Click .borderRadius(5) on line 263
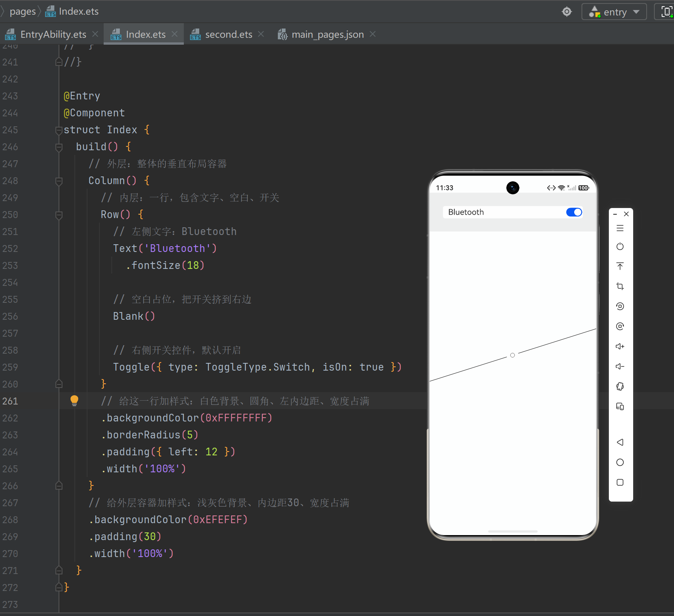This screenshot has height=616, width=674. (150, 435)
